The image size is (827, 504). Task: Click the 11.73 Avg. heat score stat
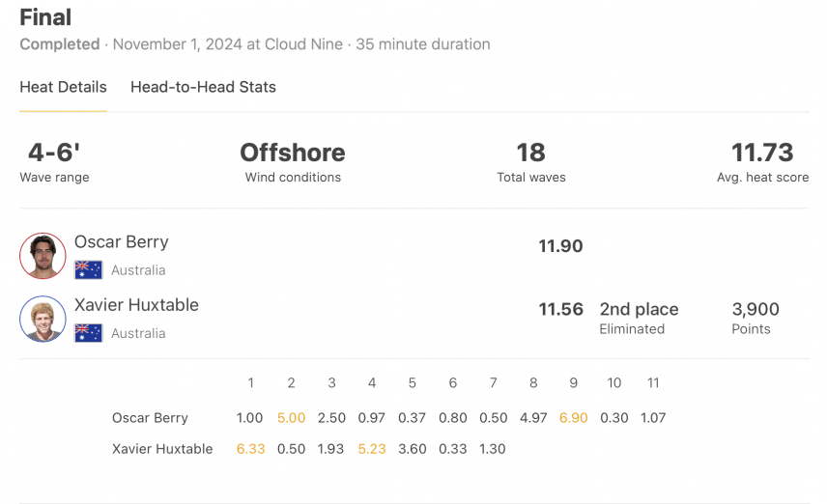(x=762, y=162)
